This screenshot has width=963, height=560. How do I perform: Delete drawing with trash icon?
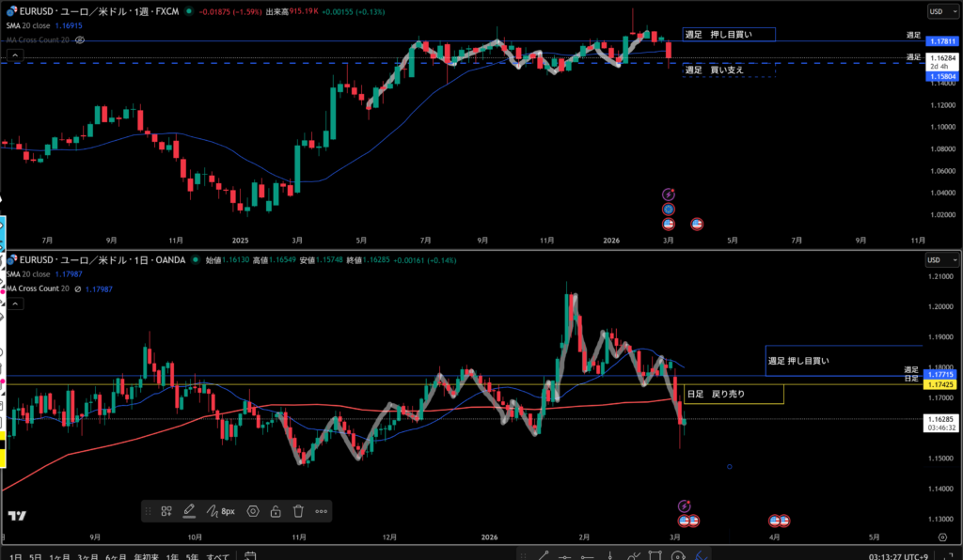pyautogui.click(x=298, y=511)
